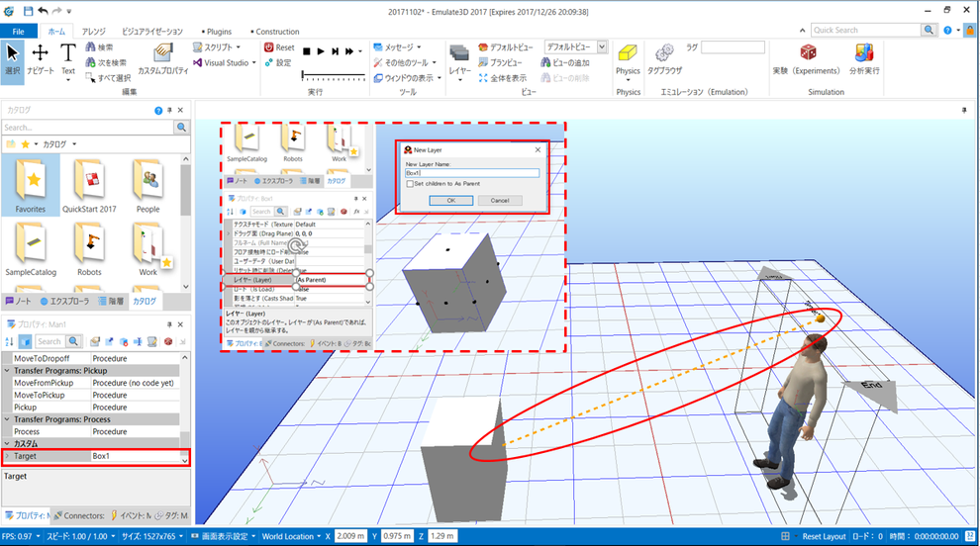Open QuickStart 2017 catalog folder
The width and height of the screenshot is (980, 546).
pos(89,186)
